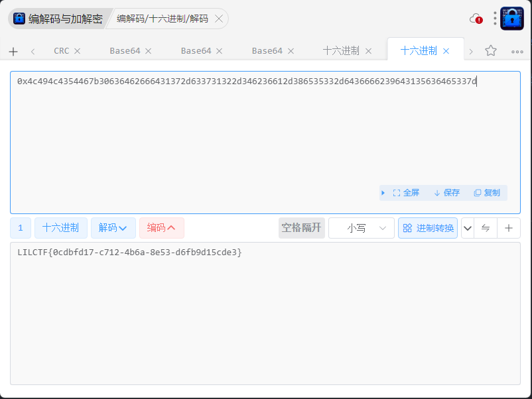
Task: Open 进制转换 base conversion
Action: tap(428, 228)
